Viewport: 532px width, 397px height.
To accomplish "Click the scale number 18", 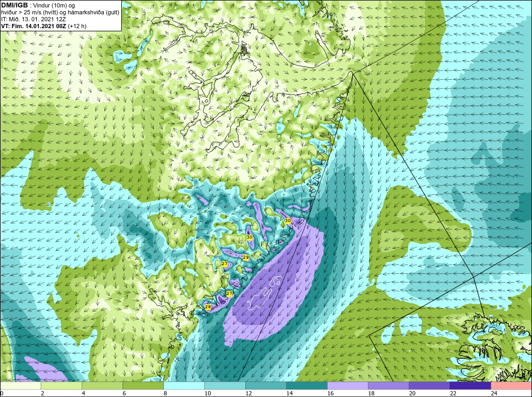I will (x=371, y=393).
